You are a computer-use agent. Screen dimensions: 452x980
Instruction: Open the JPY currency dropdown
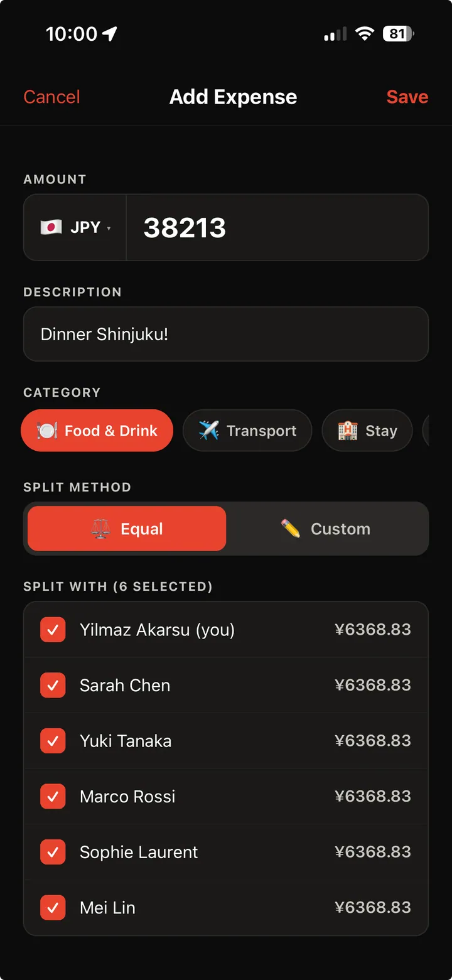75,227
